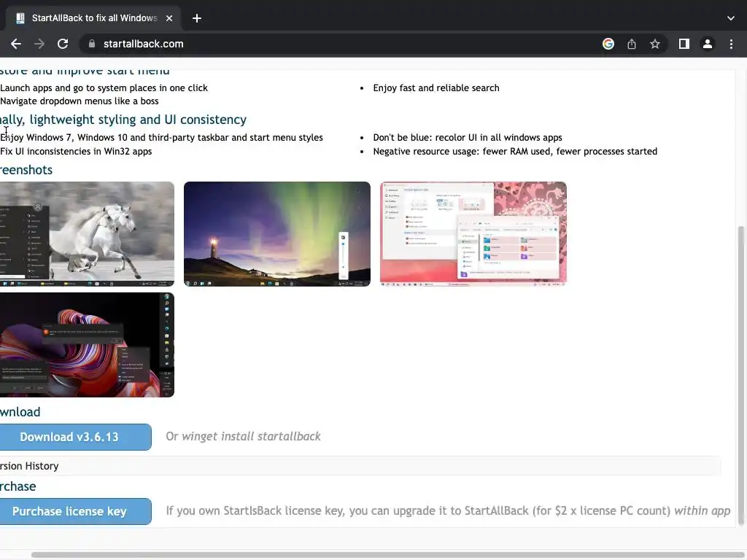
Task: Go back to the previous page
Action: click(x=16, y=44)
